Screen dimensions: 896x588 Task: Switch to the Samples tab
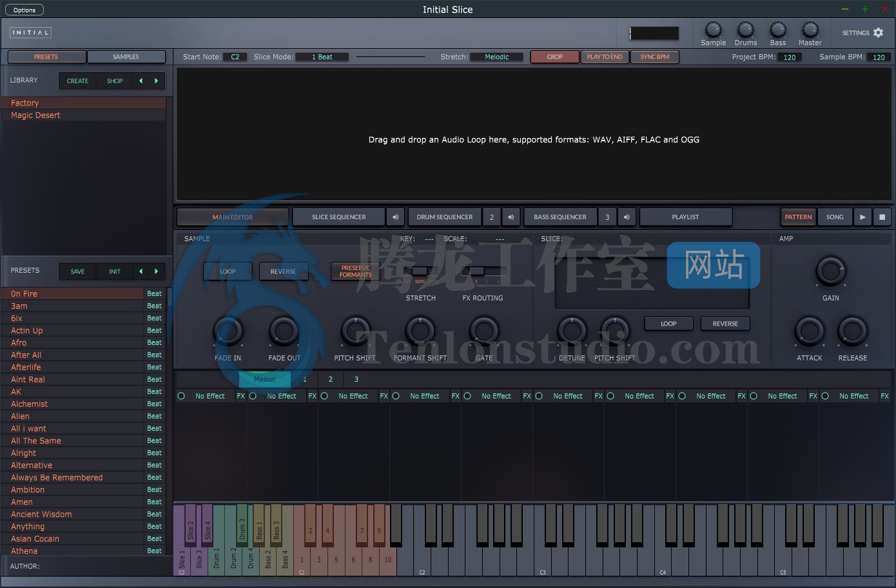tap(126, 57)
